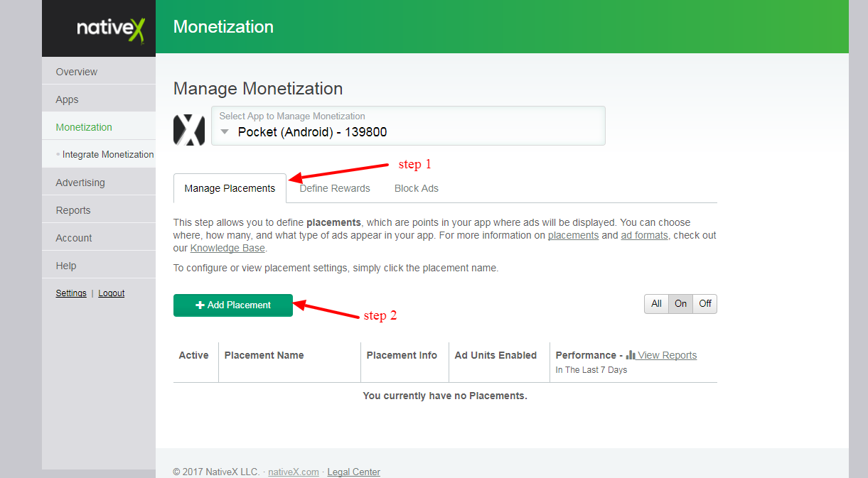
Task: Visit the Legal Center in the footer
Action: click(353, 472)
